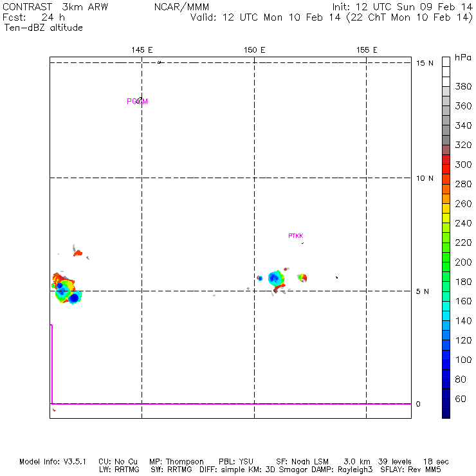Click the '150 E' longitude label
This screenshot has width=476, height=476.
pyautogui.click(x=254, y=50)
